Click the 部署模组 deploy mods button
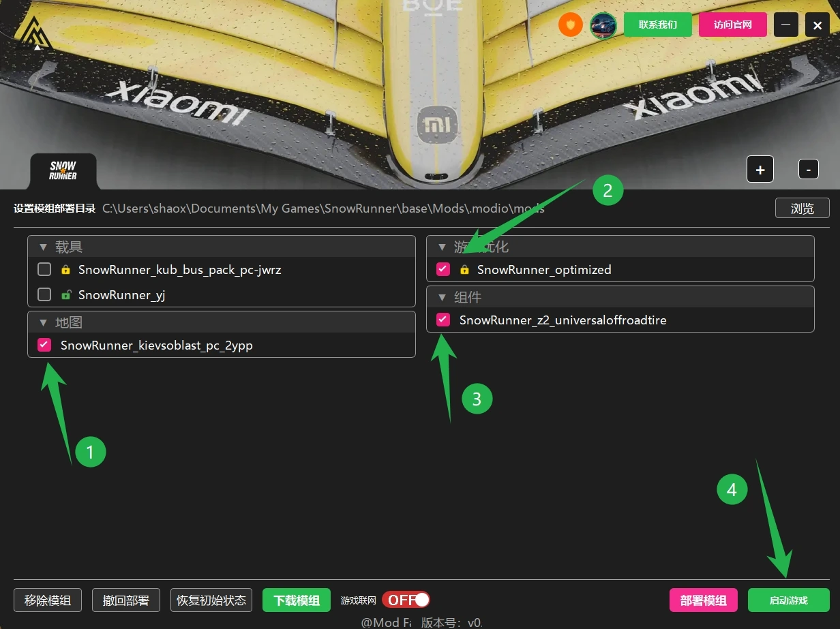The width and height of the screenshot is (840, 629). pyautogui.click(x=704, y=600)
